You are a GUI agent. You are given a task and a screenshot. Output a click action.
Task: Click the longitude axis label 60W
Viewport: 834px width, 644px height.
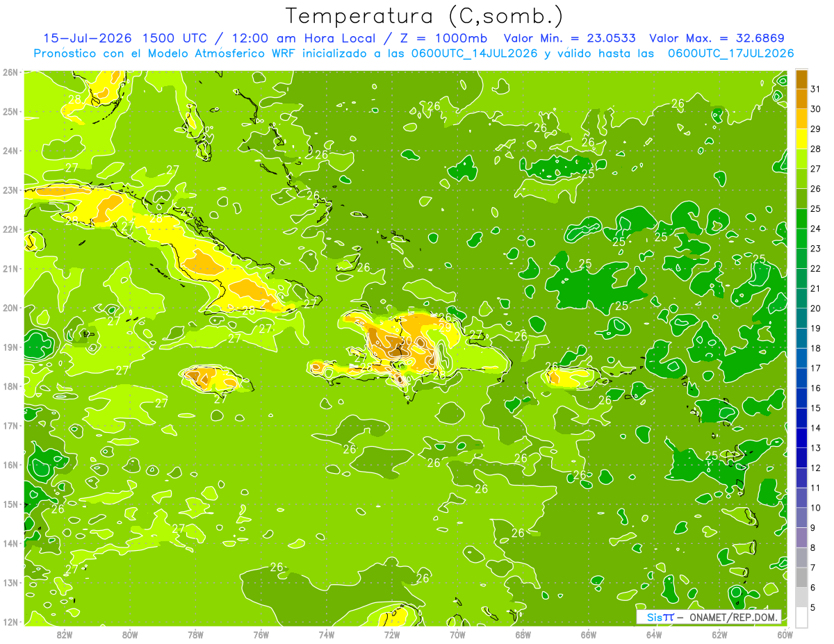(x=785, y=634)
